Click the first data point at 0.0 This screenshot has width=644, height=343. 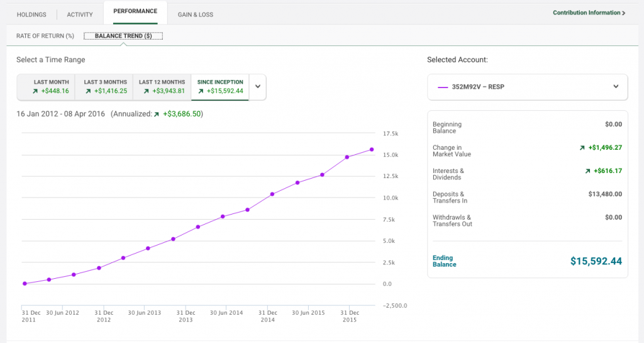pyautogui.click(x=25, y=283)
